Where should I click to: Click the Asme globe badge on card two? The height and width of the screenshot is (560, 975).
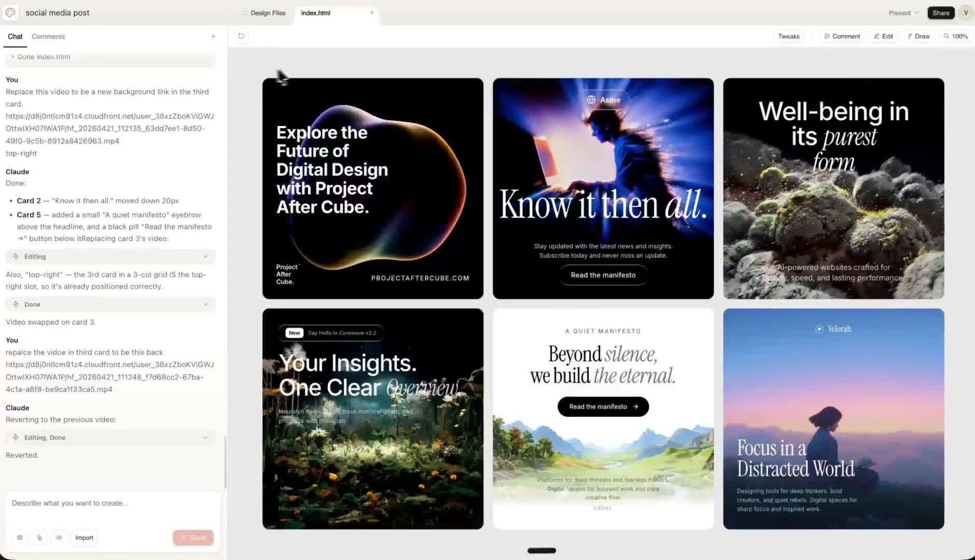tap(603, 100)
